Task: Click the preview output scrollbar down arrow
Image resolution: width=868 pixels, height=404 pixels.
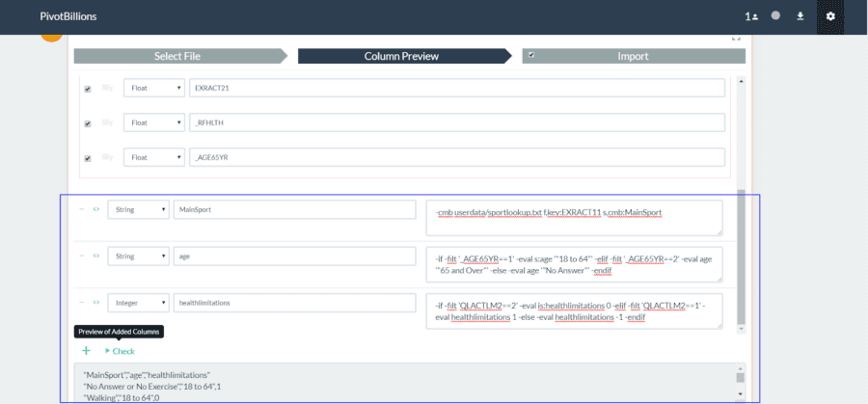Action: [740, 393]
